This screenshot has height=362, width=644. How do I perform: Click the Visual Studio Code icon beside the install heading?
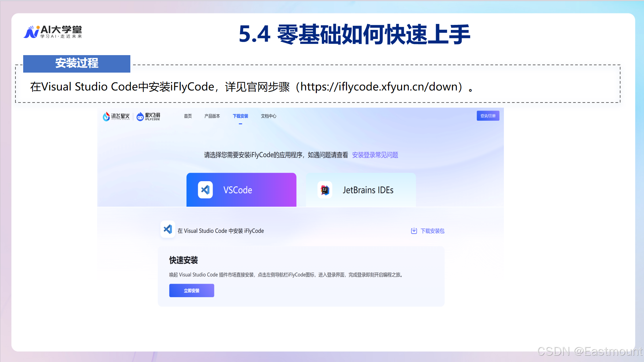click(x=168, y=230)
